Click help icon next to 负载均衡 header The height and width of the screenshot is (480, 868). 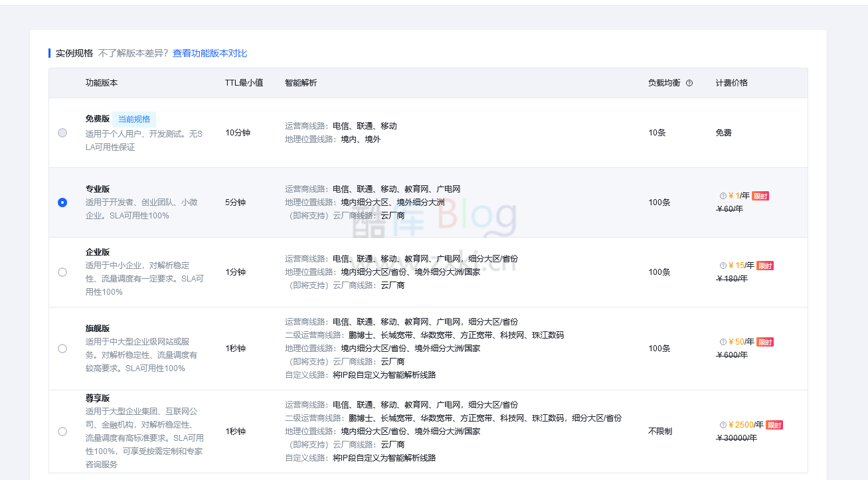pyautogui.click(x=689, y=84)
